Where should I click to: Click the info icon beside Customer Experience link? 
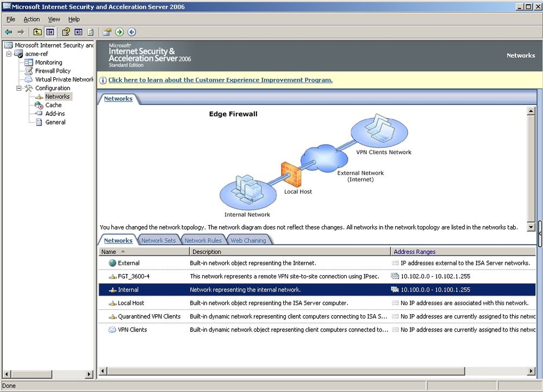pyautogui.click(x=103, y=80)
